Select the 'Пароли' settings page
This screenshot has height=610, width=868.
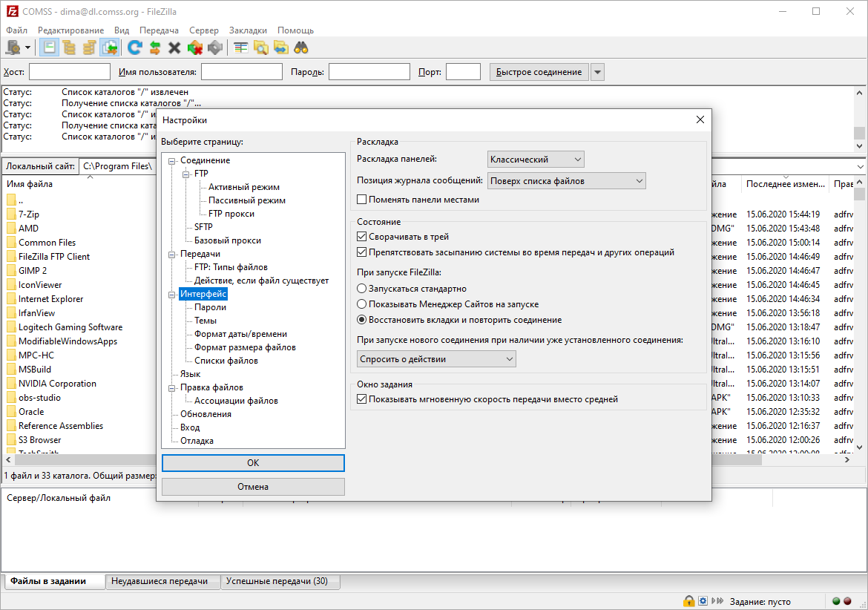coord(211,307)
